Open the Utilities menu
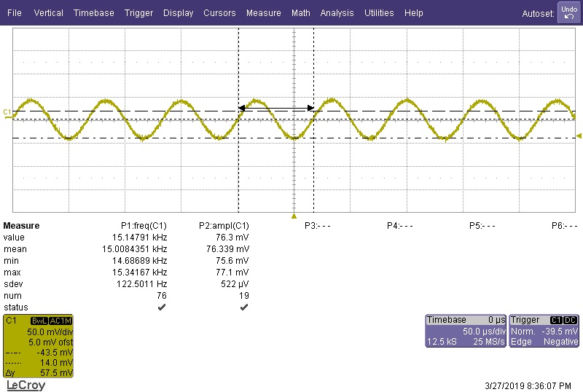This screenshot has height=392, width=583. pyautogui.click(x=379, y=13)
